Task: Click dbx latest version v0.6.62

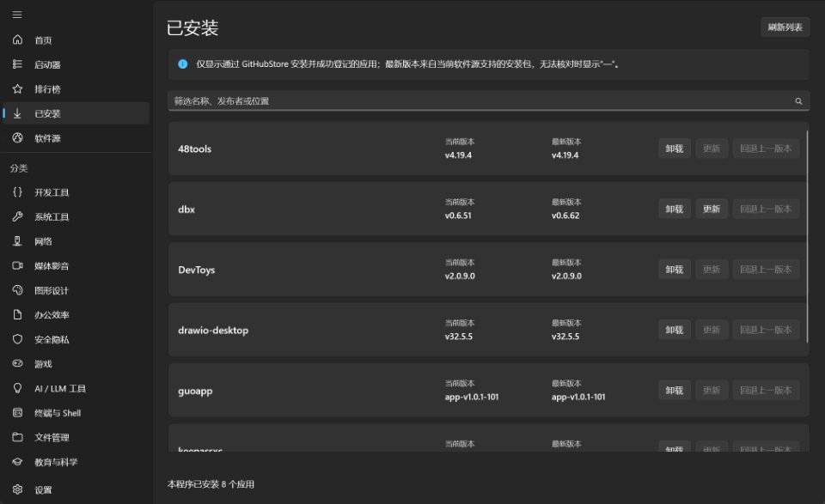Action: tap(565, 216)
